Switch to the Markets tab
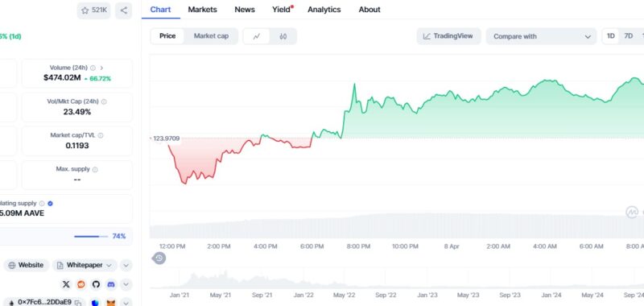The image size is (644, 306). pos(203,10)
